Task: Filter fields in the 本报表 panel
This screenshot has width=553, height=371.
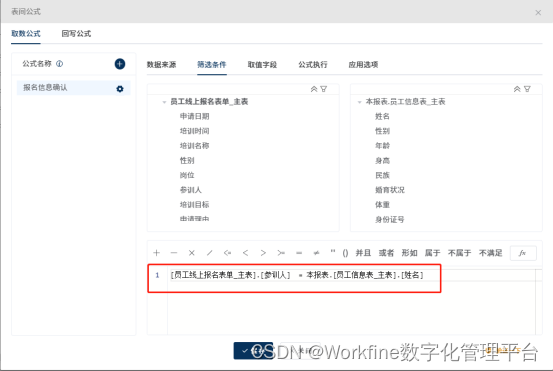Action: pos(527,89)
